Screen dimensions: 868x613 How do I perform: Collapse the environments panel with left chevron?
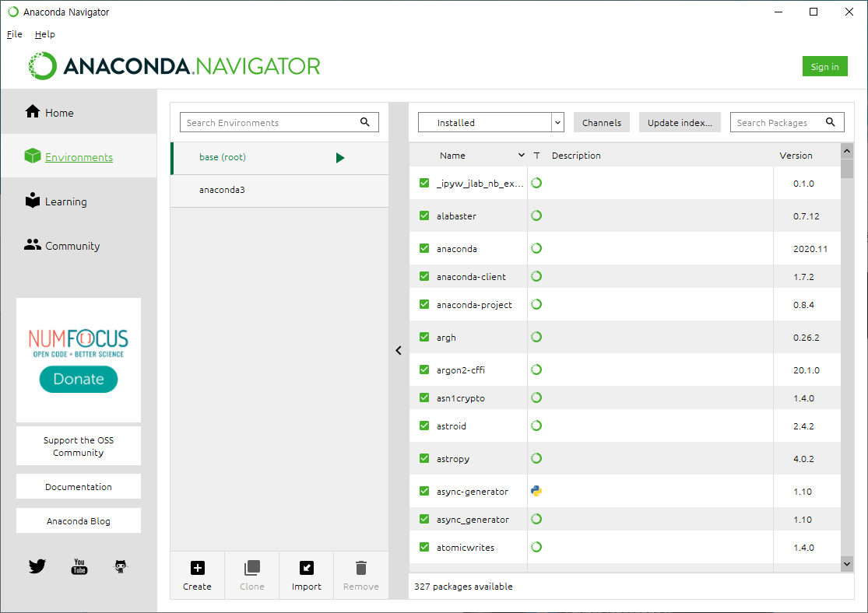(x=399, y=351)
